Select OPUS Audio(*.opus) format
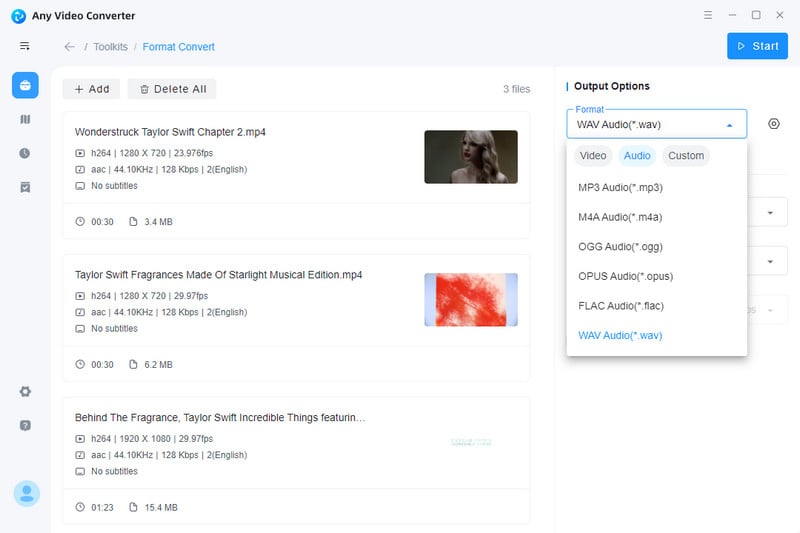This screenshot has width=800, height=533. [x=657, y=276]
